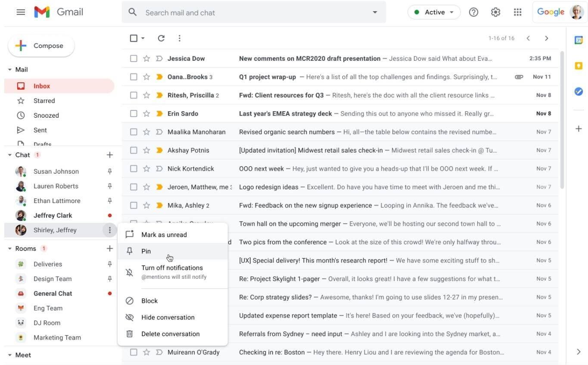Screen dimensions: 588x365
Task: Toggle importance marker on Oana..Brooks email
Action: click(159, 77)
